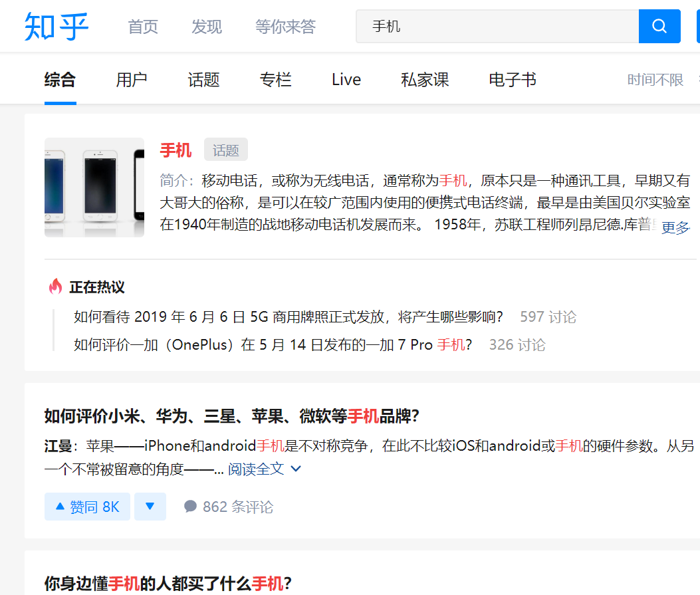Open the 时间不限 time filter dropdown
Image resolution: width=700 pixels, height=595 pixels.
[655, 80]
